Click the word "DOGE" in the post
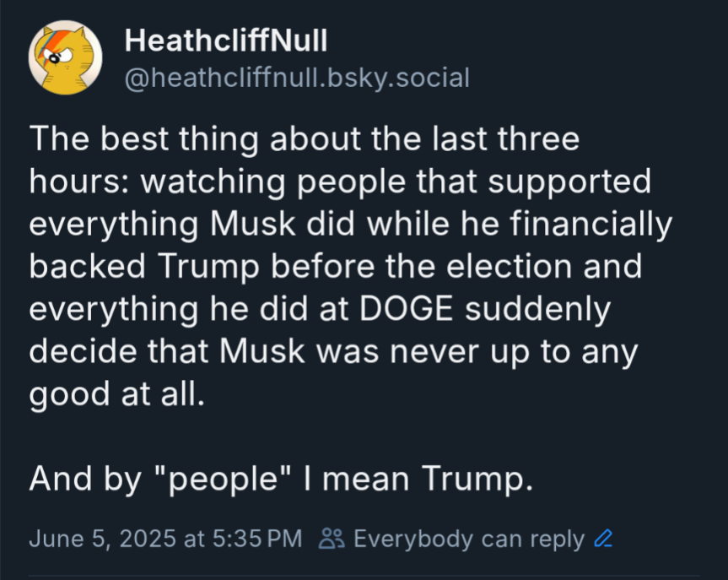The height and width of the screenshot is (580, 728). [x=409, y=309]
